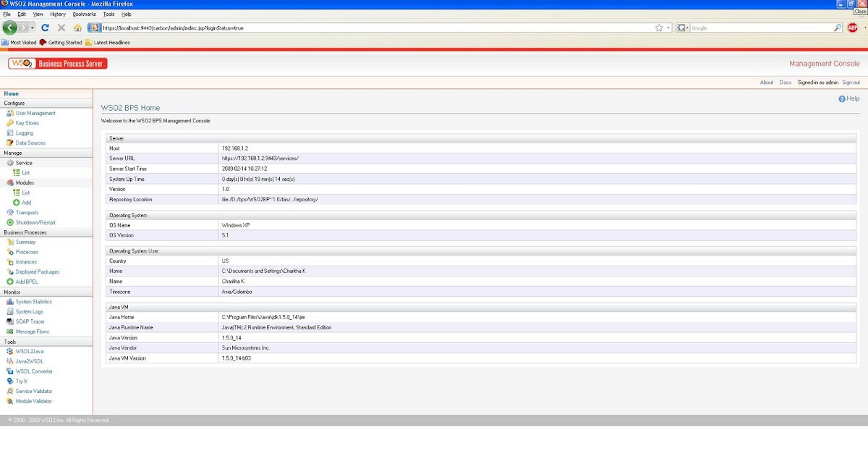Click the Processes icon
Image resolution: width=868 pixels, height=456 pixels.
click(9, 252)
